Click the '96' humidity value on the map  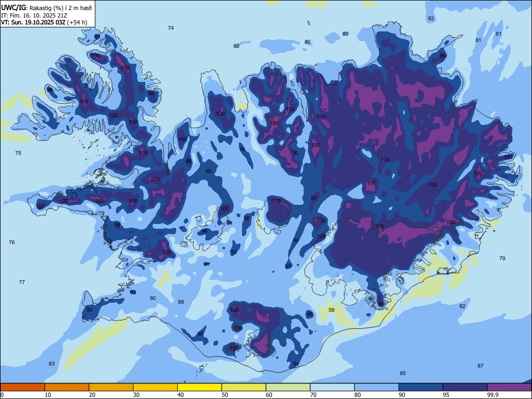[204, 231]
